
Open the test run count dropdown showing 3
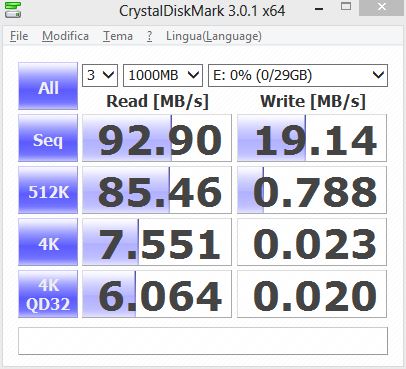100,75
